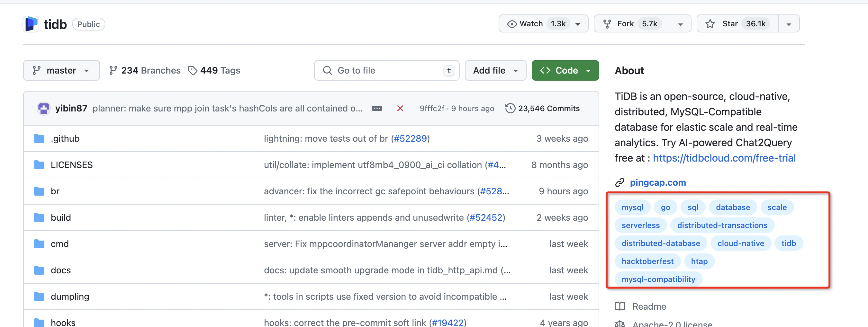Select the serverless topic tag

pos(641,225)
